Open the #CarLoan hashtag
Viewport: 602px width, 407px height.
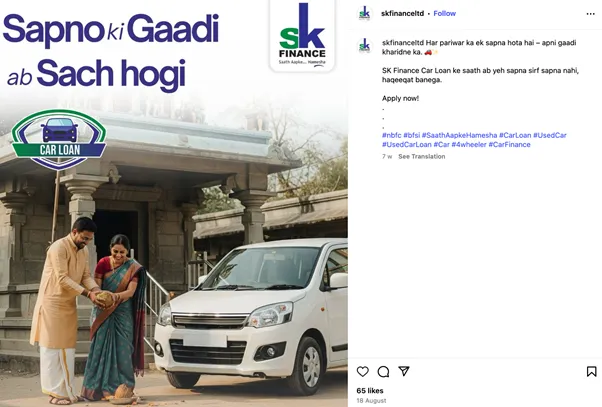click(515, 135)
